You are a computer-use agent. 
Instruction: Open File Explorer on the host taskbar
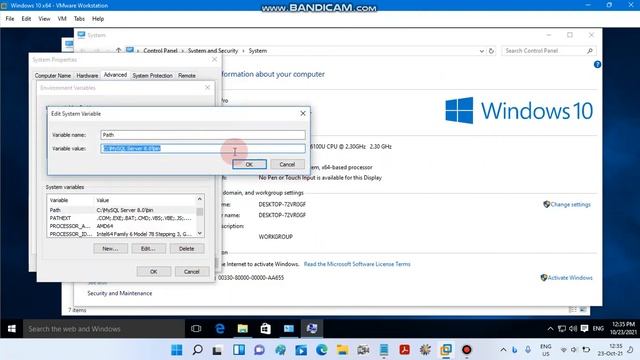[342, 350]
